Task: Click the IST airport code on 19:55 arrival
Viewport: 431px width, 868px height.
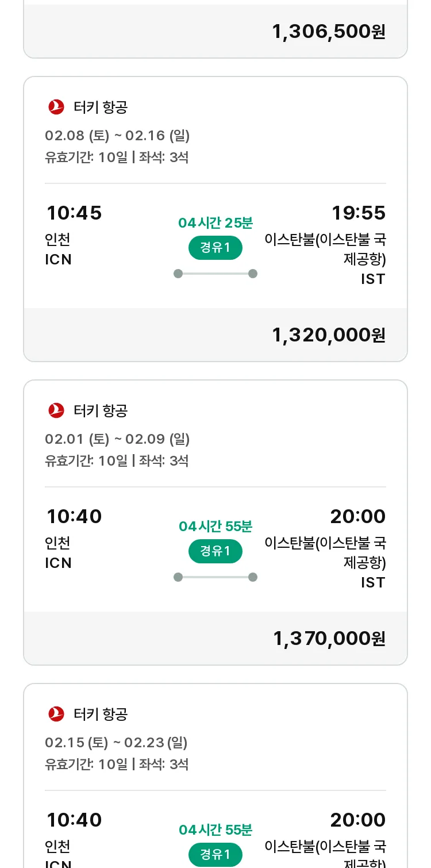Action: (x=373, y=279)
